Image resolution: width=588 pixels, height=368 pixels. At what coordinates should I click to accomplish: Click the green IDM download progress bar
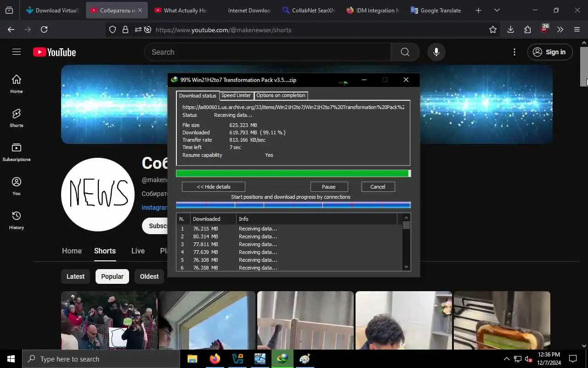coord(293,173)
